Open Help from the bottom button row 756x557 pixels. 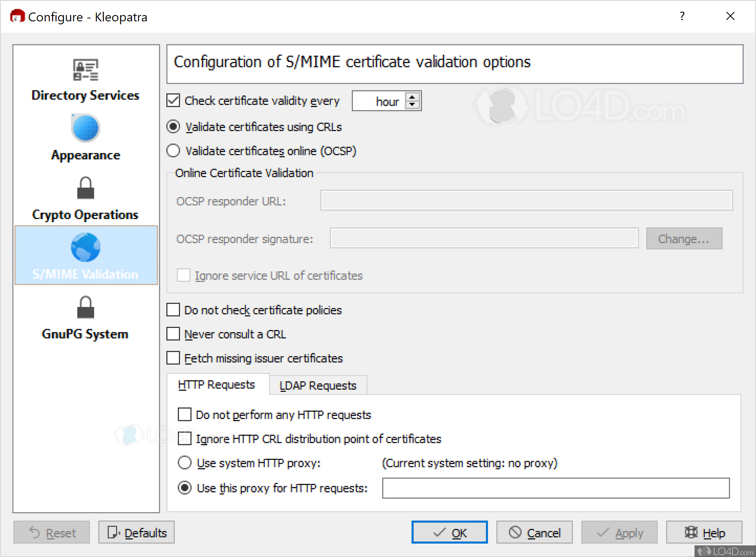click(x=704, y=532)
